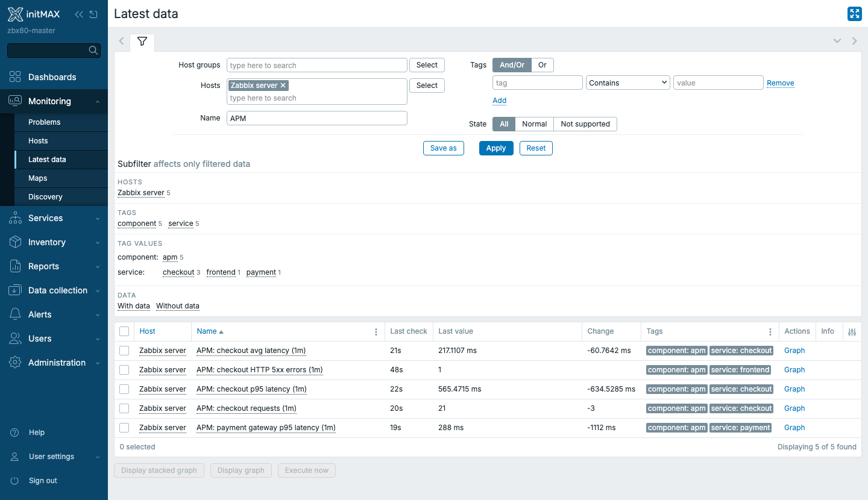Click Inventory box icon in sidebar
The image size is (868, 500).
coord(15,242)
